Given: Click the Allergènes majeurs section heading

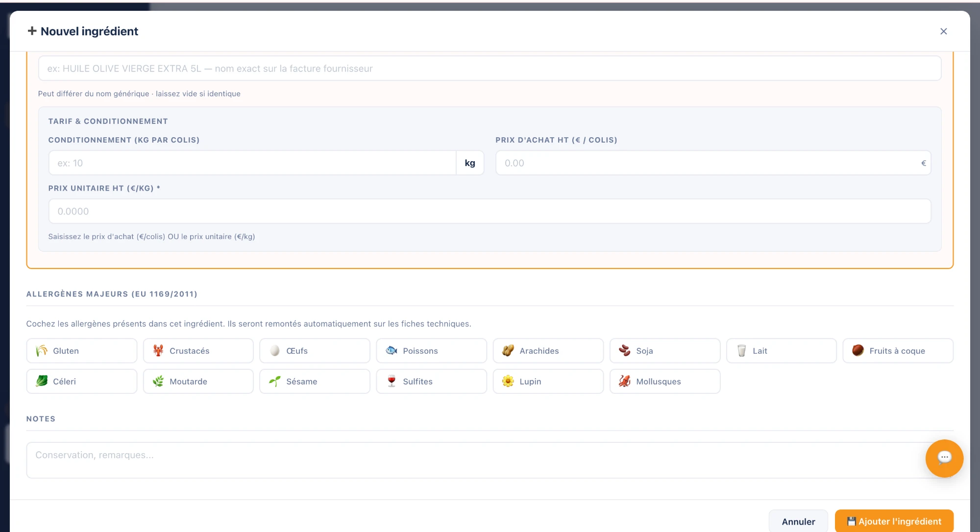Looking at the screenshot, I should pyautogui.click(x=112, y=294).
